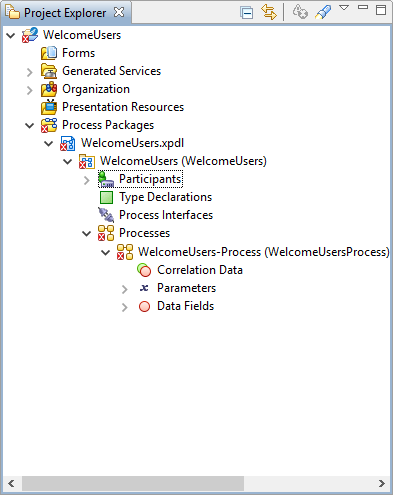Click the flashlight icon in the toolbar

point(323,12)
